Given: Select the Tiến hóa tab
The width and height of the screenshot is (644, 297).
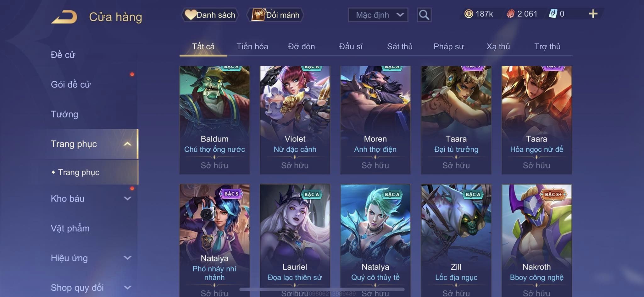Looking at the screenshot, I should tap(252, 46).
